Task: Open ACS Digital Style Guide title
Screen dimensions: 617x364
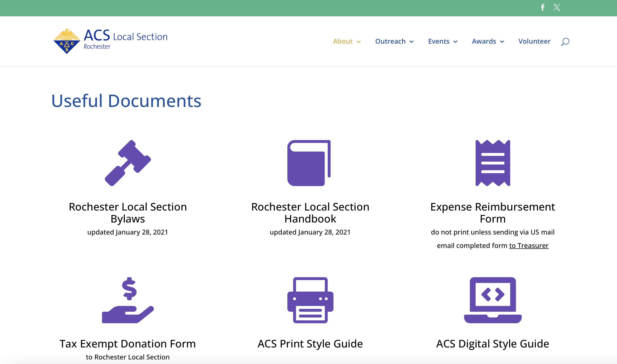Action: tap(493, 344)
